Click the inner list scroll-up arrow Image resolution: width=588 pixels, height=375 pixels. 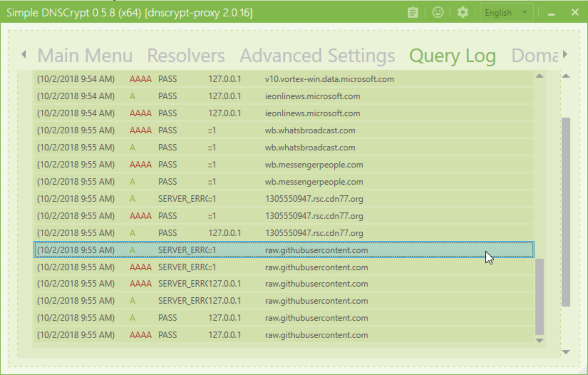(x=540, y=76)
